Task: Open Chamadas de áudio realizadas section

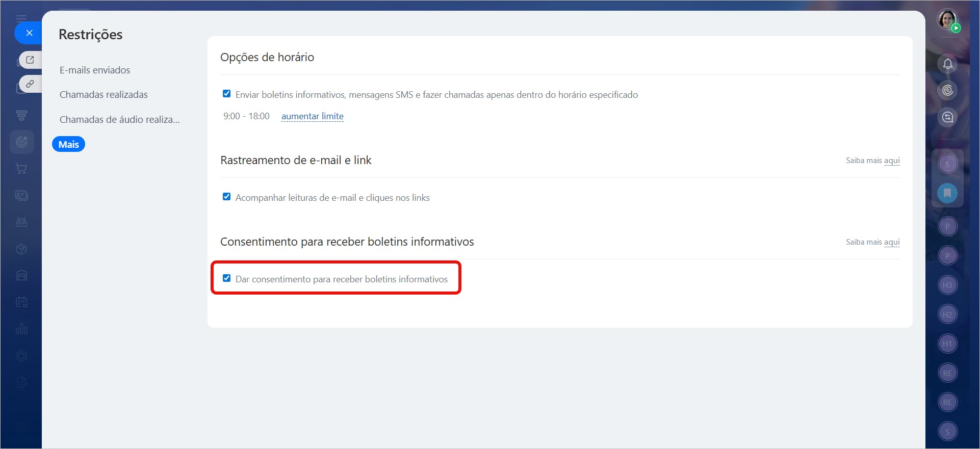Action: point(119,120)
